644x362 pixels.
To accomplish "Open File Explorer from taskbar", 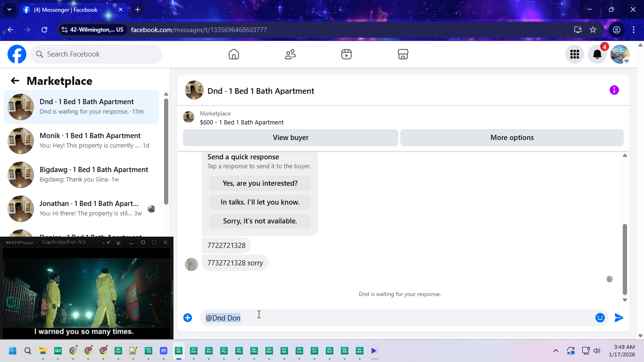I will click(43, 351).
